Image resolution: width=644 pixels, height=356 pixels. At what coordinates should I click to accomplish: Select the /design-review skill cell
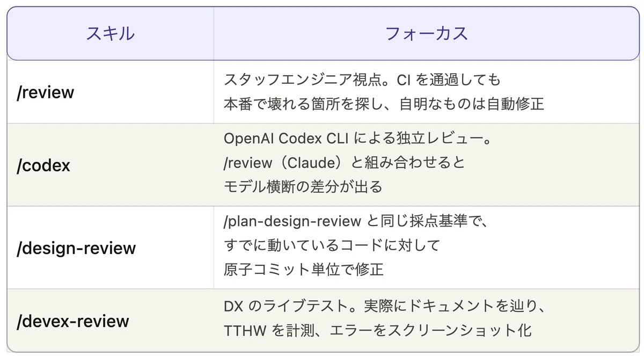(x=111, y=248)
